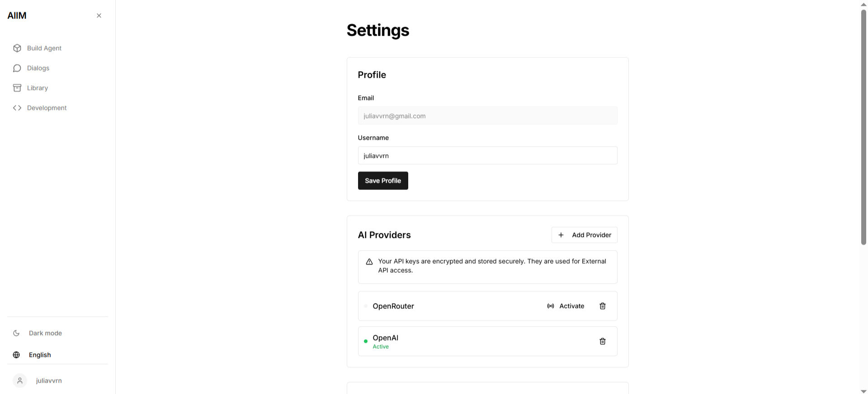Image resolution: width=868 pixels, height=394 pixels.
Task: Open the English language selector
Action: click(x=40, y=355)
